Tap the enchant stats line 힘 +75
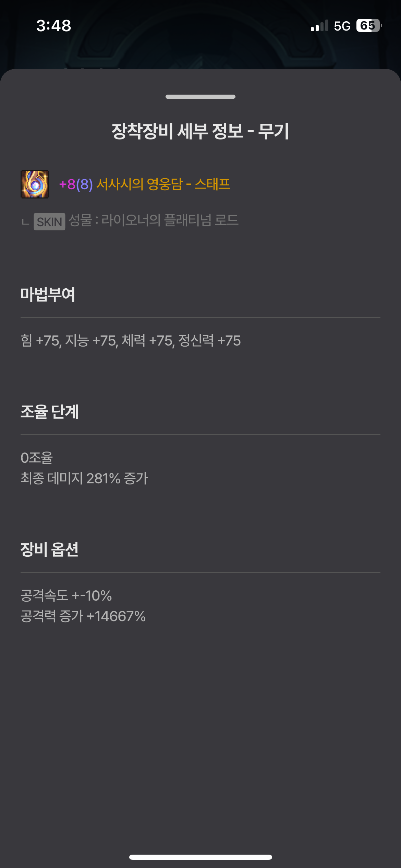401x868 pixels. point(131,340)
